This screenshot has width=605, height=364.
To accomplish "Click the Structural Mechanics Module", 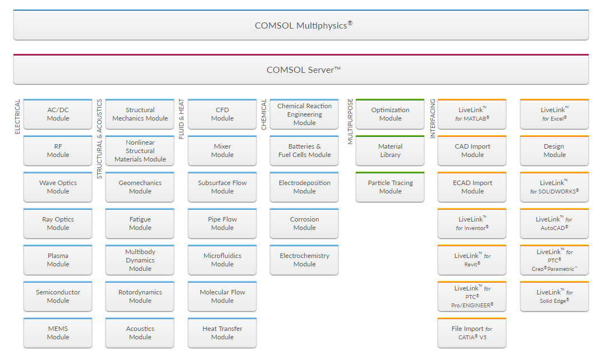I will point(140,114).
